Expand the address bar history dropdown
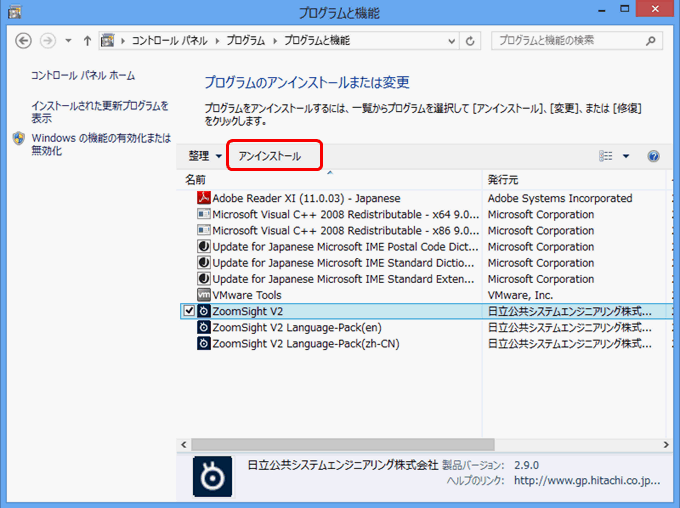680x508 pixels. [451, 41]
